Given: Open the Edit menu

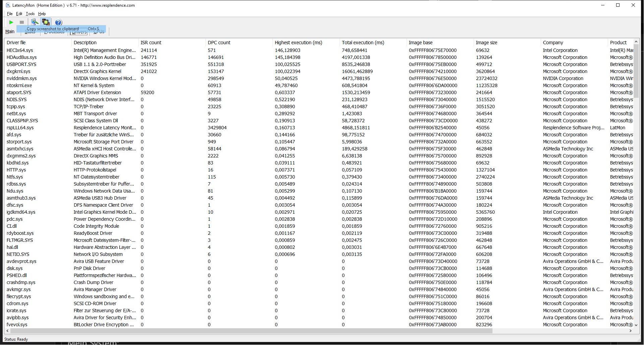Looking at the screenshot, I should click(19, 14).
